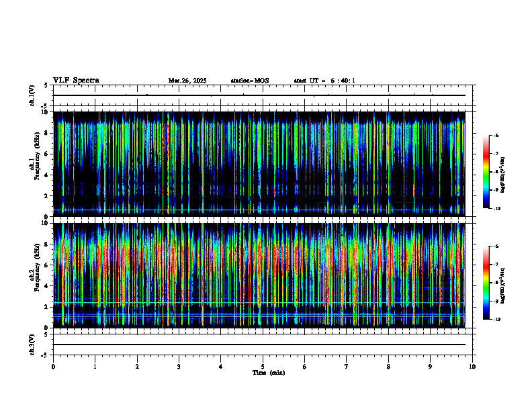Viewport: 532px width, 411px height.
Task: Click time axis tick label "5"
Action: (263, 367)
